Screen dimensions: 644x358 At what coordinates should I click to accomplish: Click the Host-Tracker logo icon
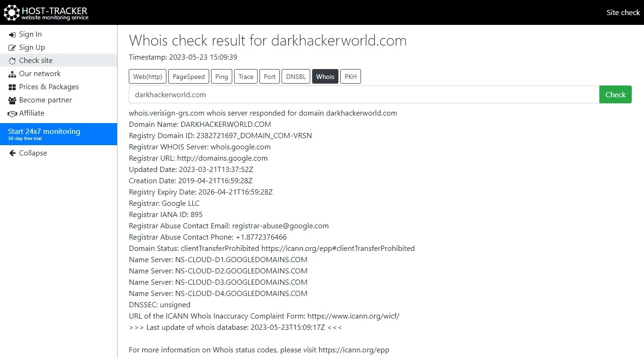coord(12,12)
